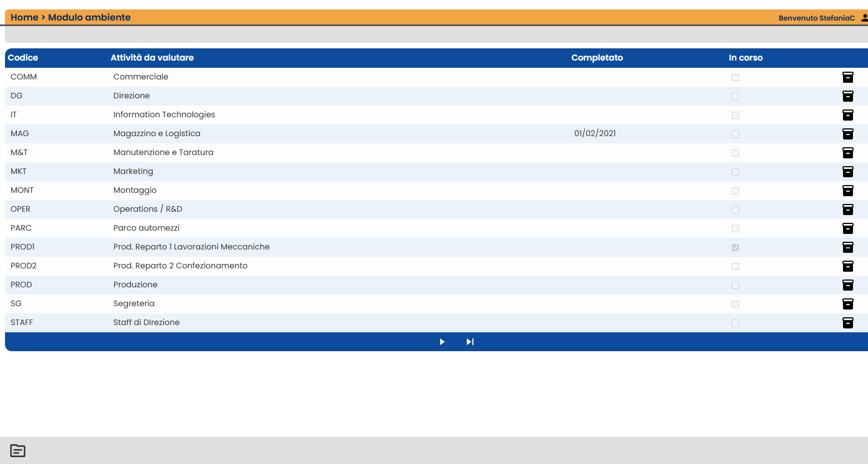Image resolution: width=868 pixels, height=464 pixels.
Task: Select Operations / R&D activity text
Action: [148, 209]
